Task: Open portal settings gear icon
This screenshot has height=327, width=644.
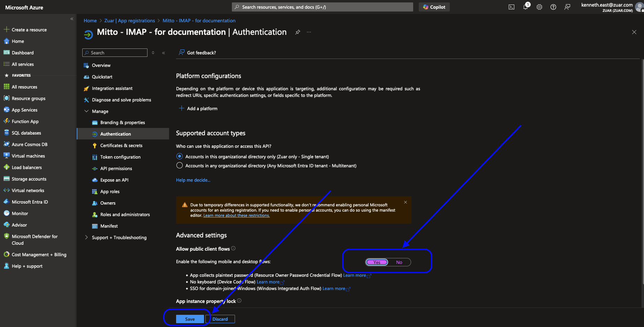Action: point(539,7)
